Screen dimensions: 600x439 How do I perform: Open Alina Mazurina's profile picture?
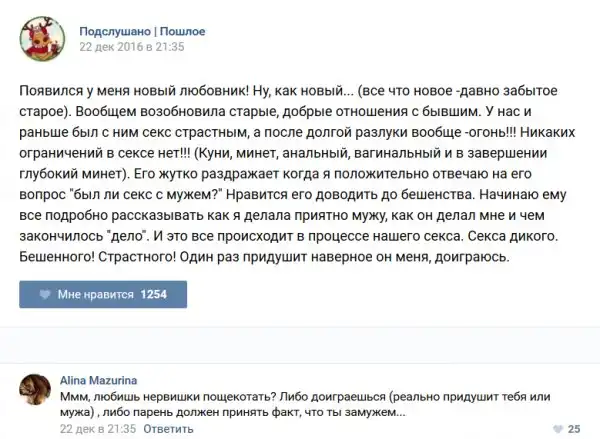[37, 390]
